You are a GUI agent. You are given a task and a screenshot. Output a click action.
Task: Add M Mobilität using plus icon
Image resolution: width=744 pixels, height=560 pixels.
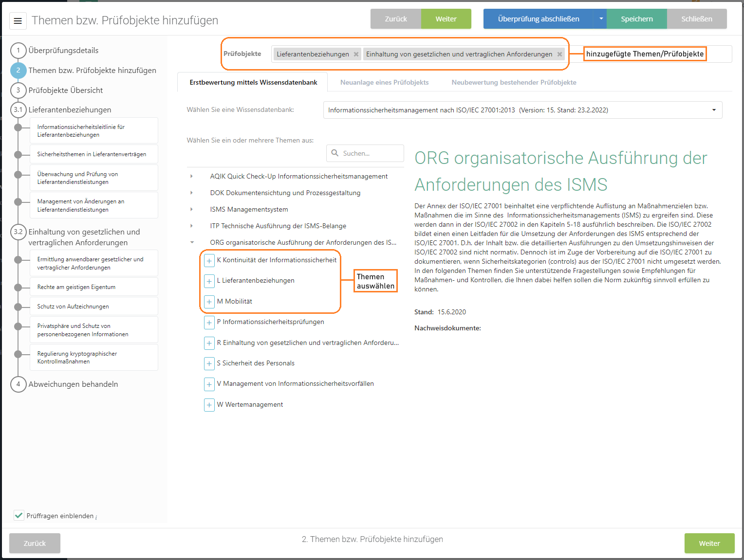coord(209,302)
